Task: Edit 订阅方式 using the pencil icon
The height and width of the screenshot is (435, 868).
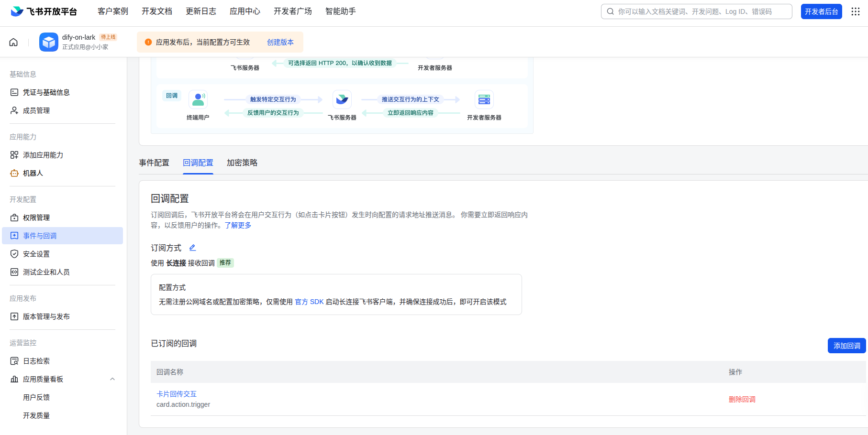Action: click(x=192, y=248)
